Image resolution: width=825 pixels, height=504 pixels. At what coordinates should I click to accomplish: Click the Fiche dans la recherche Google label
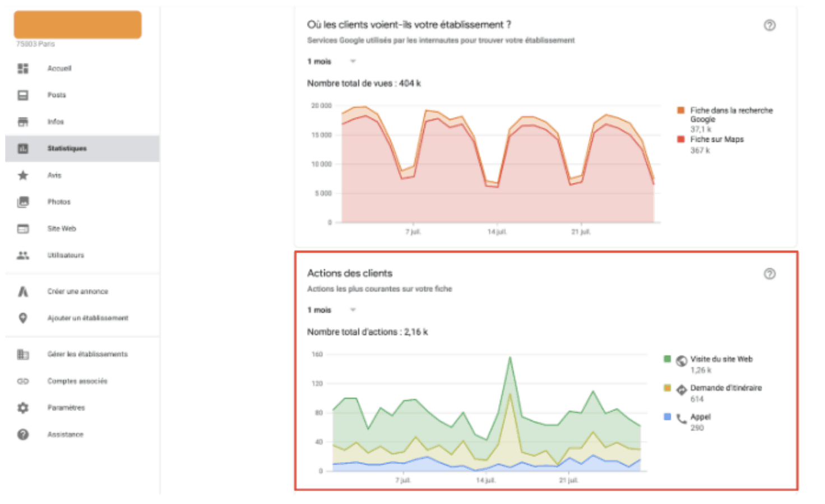731,115
